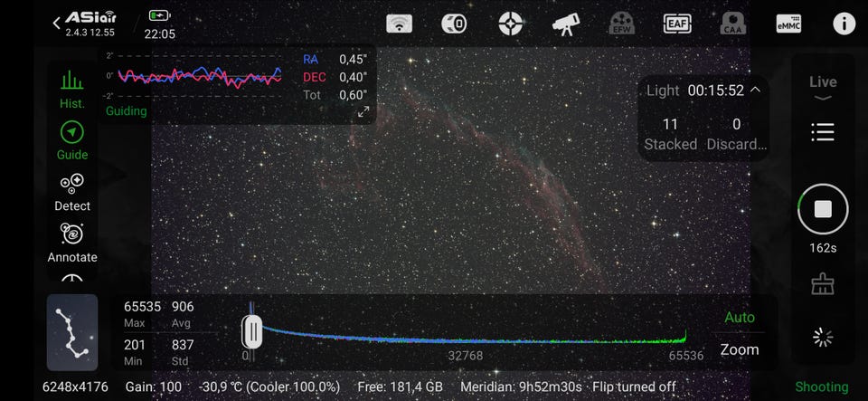This screenshot has height=401, width=868.
Task: Open the EAF focuser icon
Action: 677,24
